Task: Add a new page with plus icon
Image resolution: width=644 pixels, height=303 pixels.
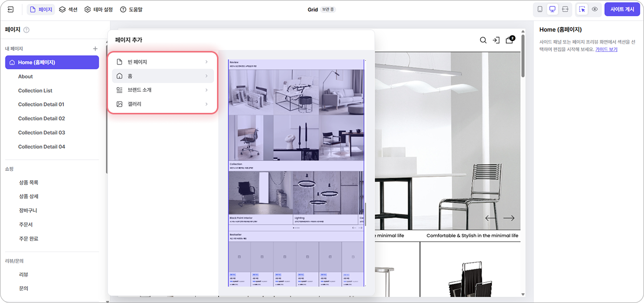Action: point(95,49)
